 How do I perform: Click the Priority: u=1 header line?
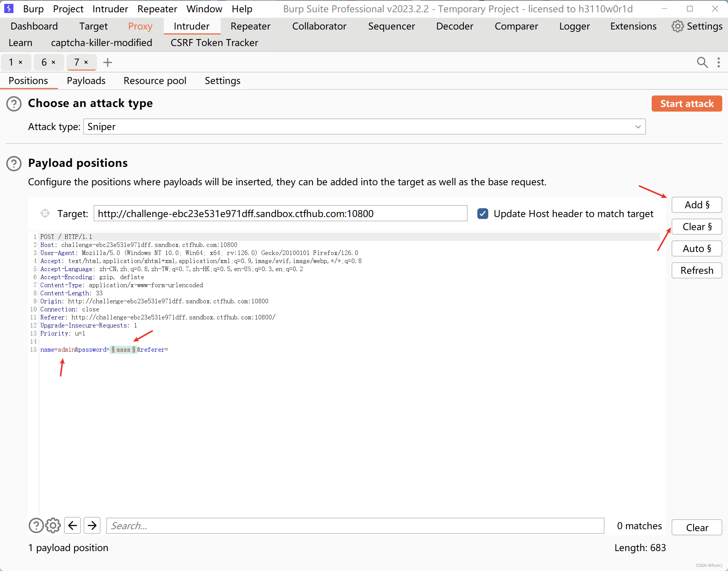(63, 333)
